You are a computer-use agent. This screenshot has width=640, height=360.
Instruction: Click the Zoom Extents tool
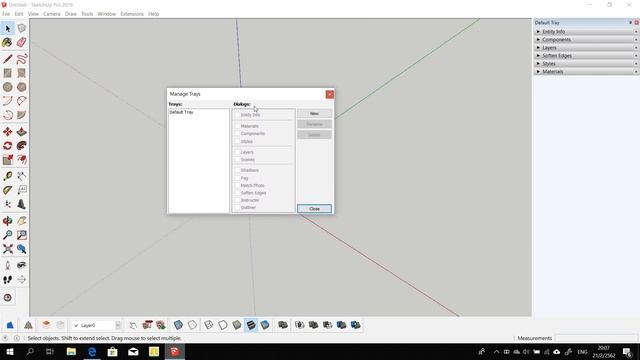[8, 249]
